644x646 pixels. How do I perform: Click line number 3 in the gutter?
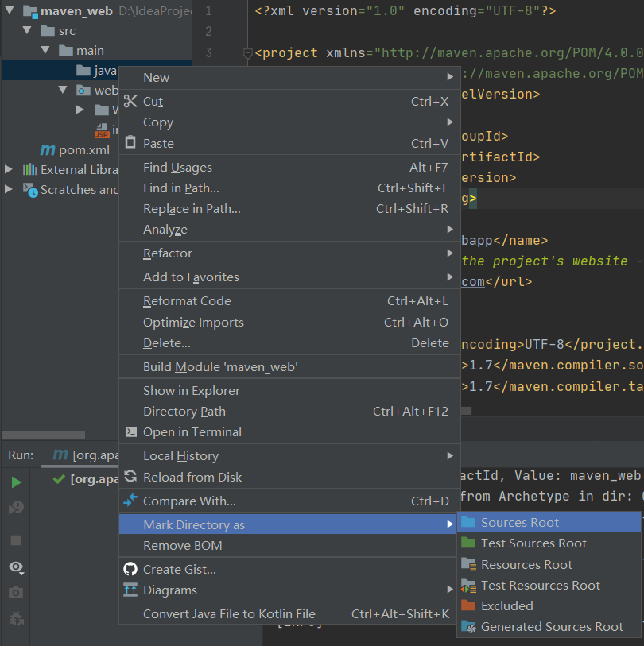tap(208, 52)
